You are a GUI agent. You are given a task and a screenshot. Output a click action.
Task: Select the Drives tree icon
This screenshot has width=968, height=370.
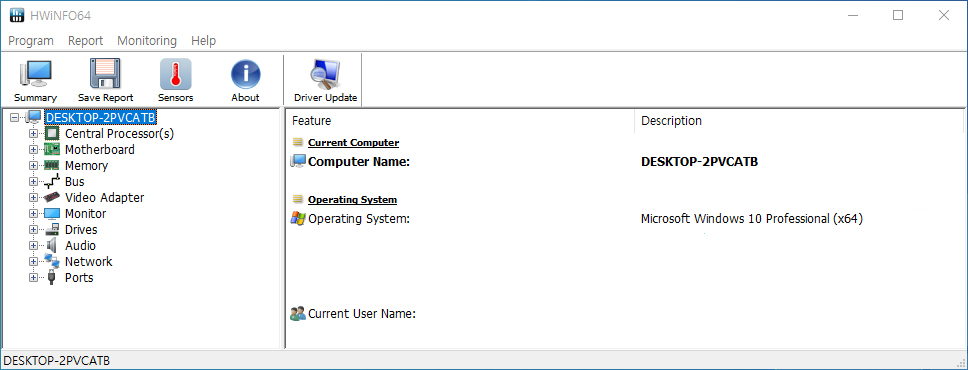(51, 230)
